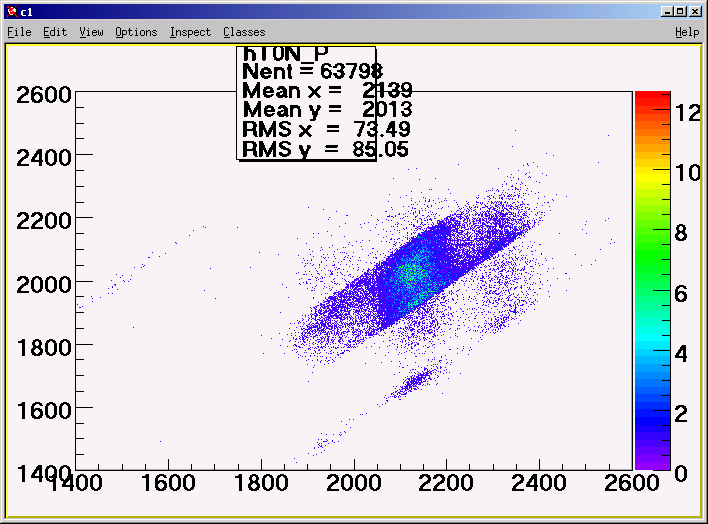
Task: Click x-axis label 1600
Action: [x=168, y=483]
